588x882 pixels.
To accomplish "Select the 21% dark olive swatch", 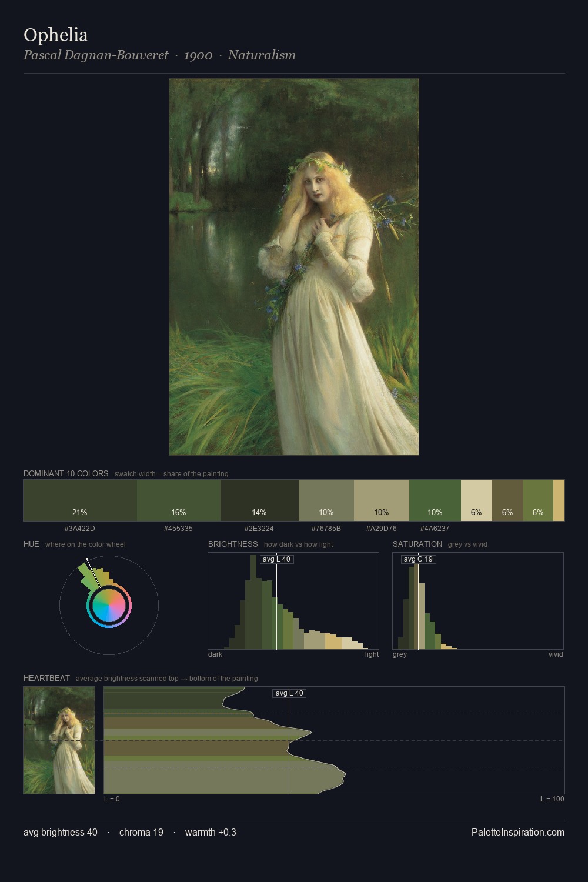I will [80, 500].
